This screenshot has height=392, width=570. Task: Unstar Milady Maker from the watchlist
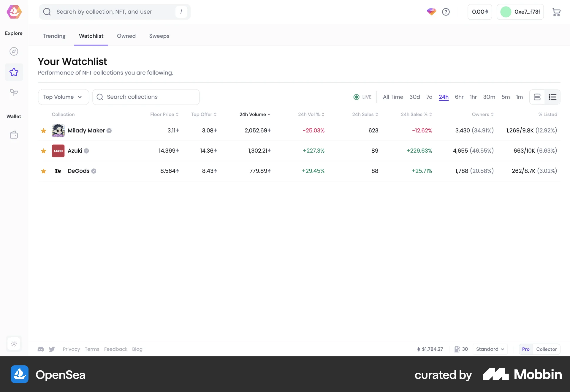(x=43, y=130)
